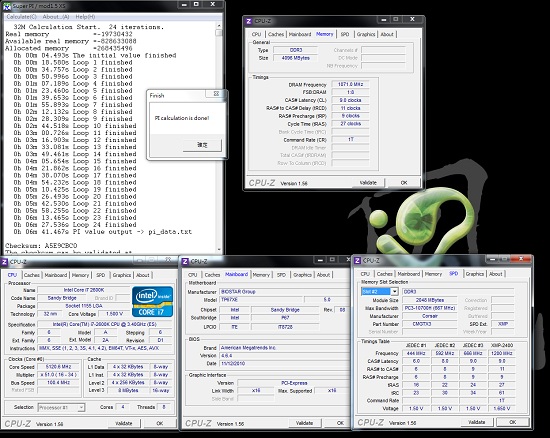Click processor name Intel Core i7 2600K
Image resolution: width=550 pixels, height=438 pixels.
coord(84,290)
